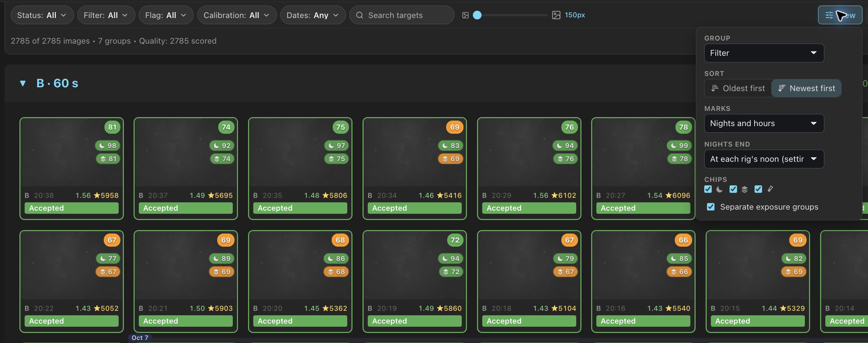Open the Status: All filter menu
This screenshot has width=868, height=343.
point(42,15)
